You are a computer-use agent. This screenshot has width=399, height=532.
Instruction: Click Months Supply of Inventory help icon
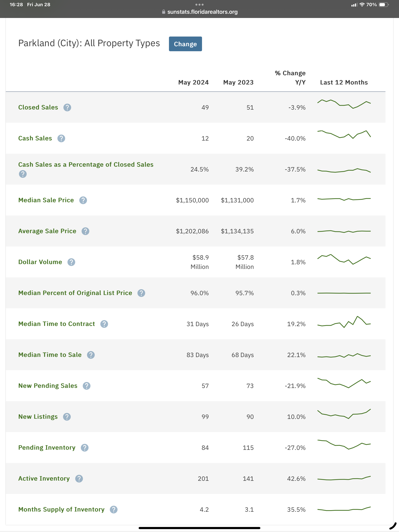click(113, 509)
